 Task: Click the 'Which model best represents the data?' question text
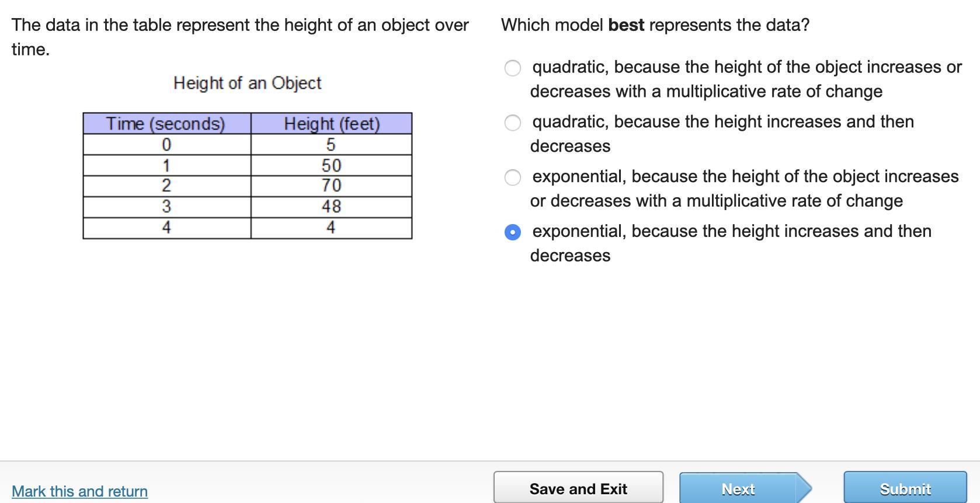[655, 25]
